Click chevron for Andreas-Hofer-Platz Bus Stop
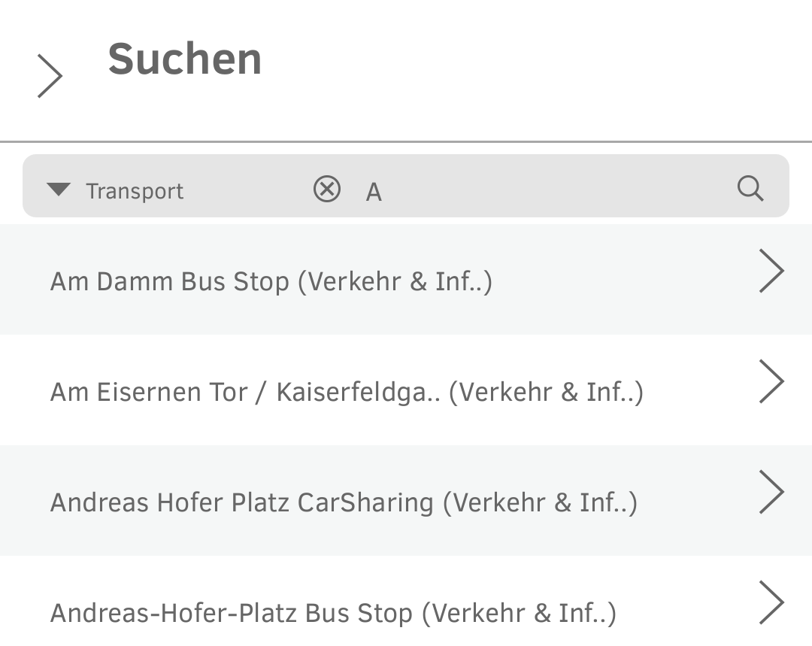The width and height of the screenshot is (812, 646). pyautogui.click(x=771, y=602)
